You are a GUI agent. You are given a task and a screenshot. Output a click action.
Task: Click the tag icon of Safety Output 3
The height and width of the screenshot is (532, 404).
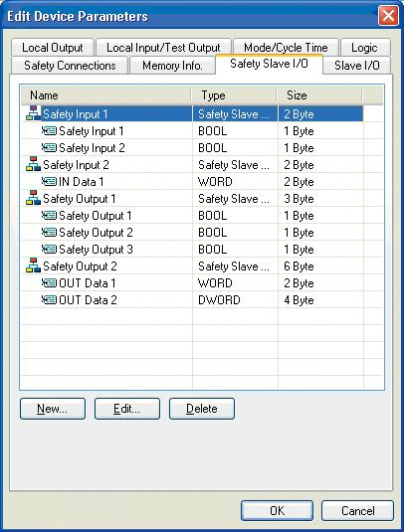click(x=49, y=250)
